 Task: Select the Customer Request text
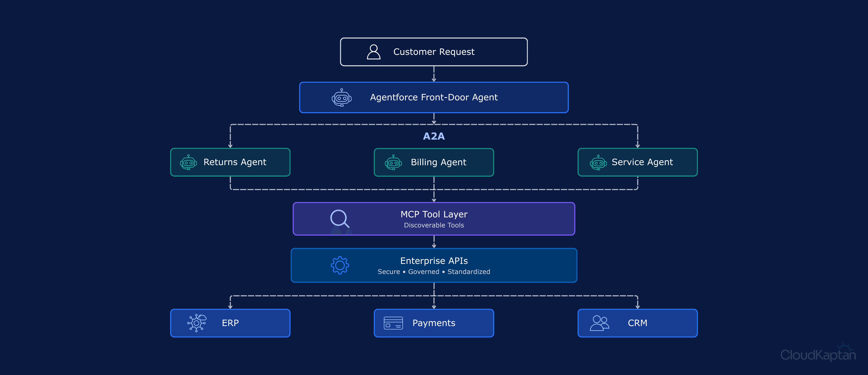434,52
